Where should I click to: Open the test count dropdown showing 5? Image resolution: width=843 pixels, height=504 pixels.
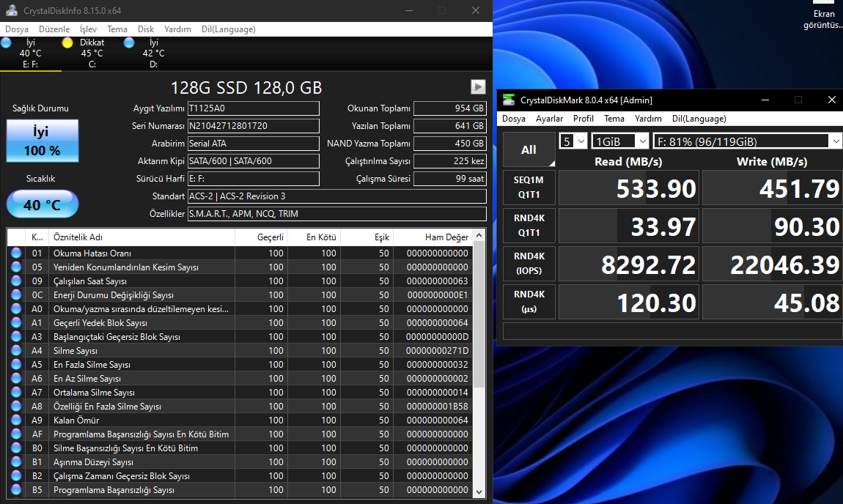click(573, 141)
